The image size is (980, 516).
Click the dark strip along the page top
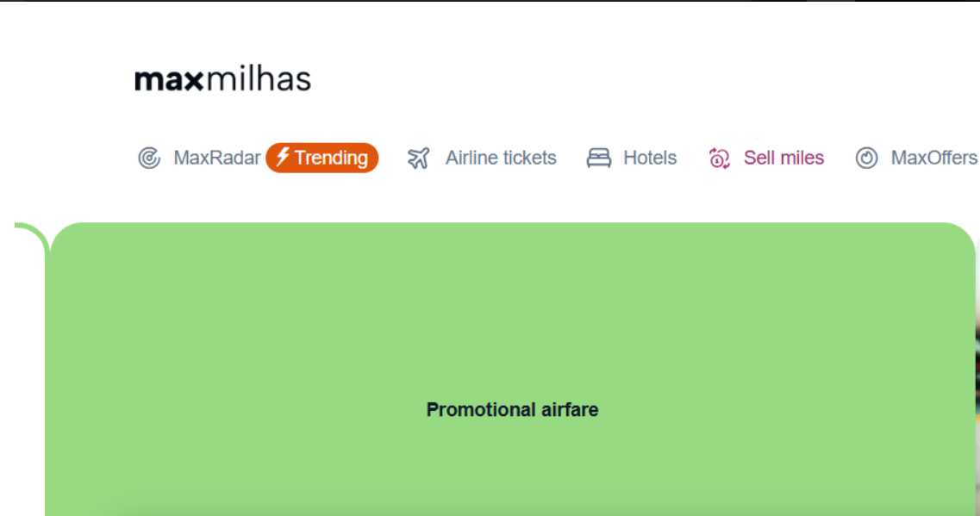coord(490,1)
